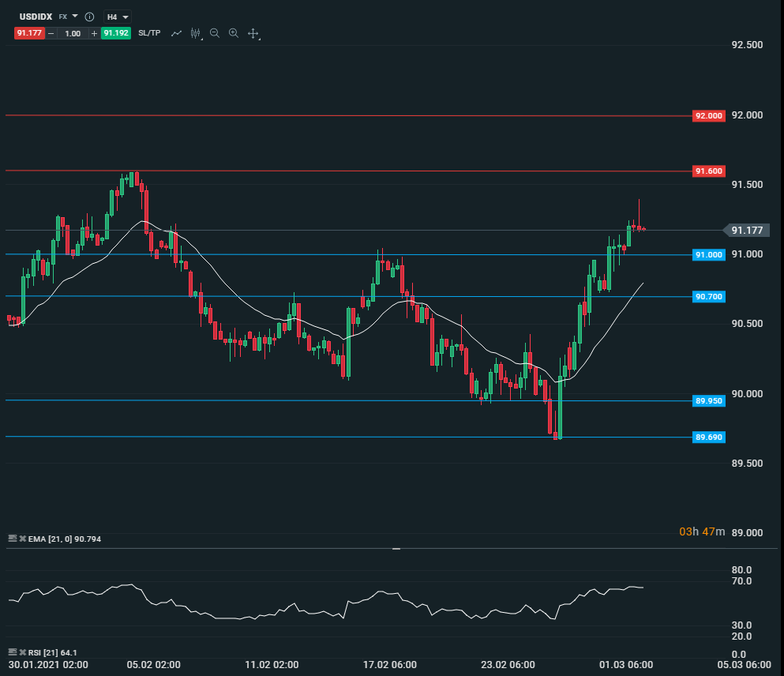Screen dimensions: 784x676
Task: Open the candlestick chart type selector
Action: coord(196,33)
